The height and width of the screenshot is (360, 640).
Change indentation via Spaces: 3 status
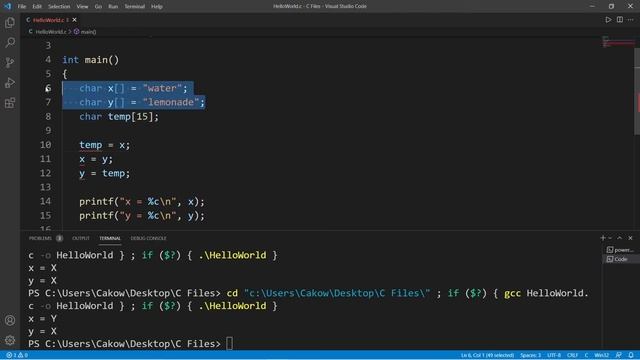point(530,355)
